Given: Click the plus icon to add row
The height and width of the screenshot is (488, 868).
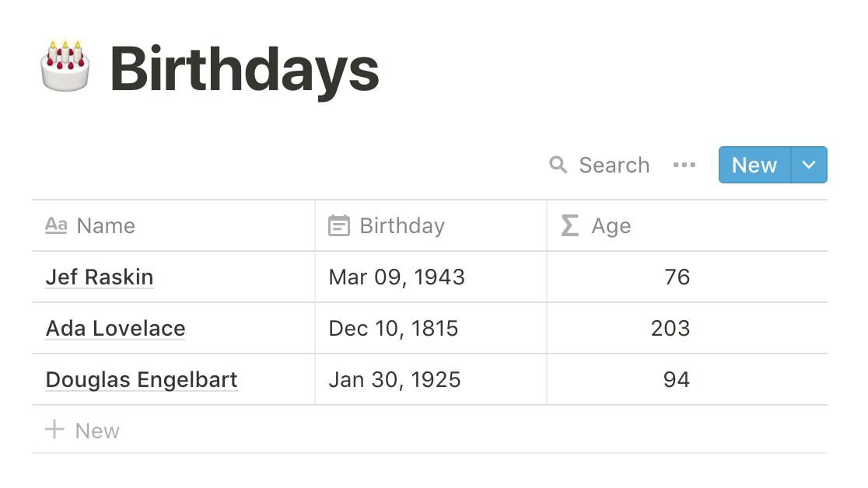Looking at the screenshot, I should tap(54, 430).
